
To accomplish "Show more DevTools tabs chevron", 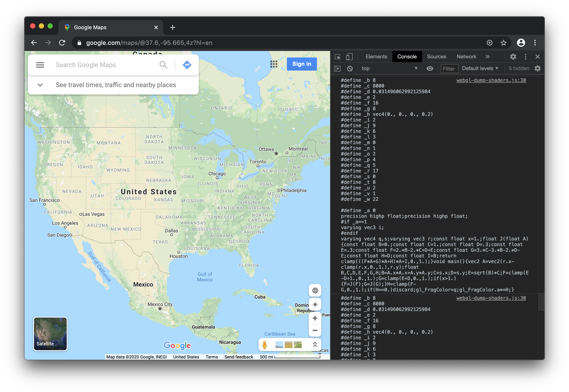I will click(488, 57).
